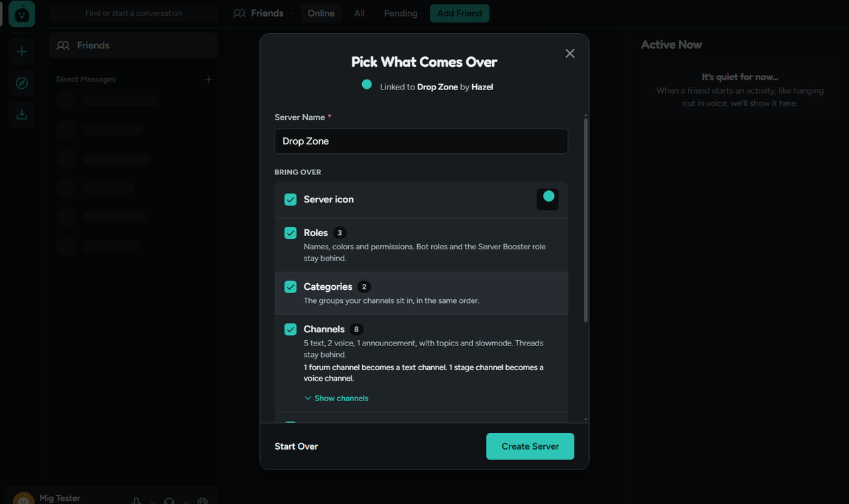Mute microphone in the user panel

(x=137, y=502)
